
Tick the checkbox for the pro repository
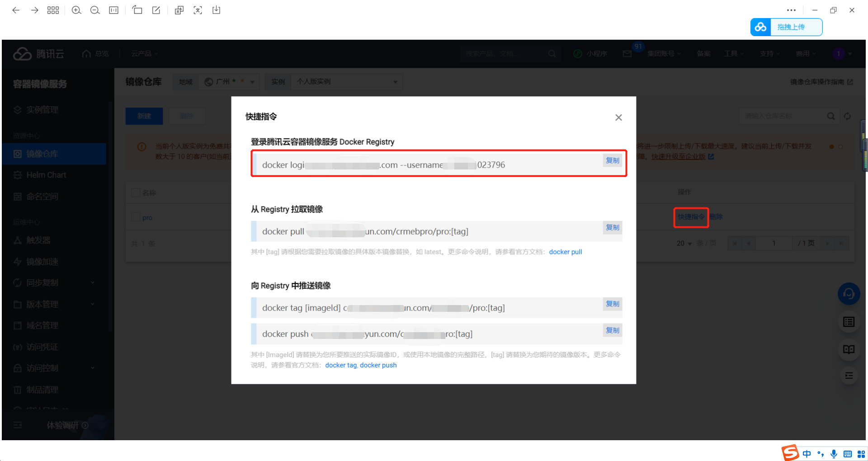136,217
